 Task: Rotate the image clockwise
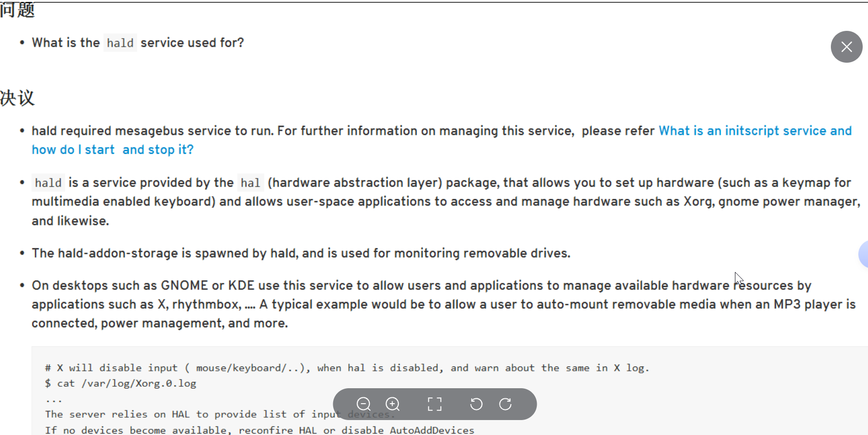coord(505,404)
